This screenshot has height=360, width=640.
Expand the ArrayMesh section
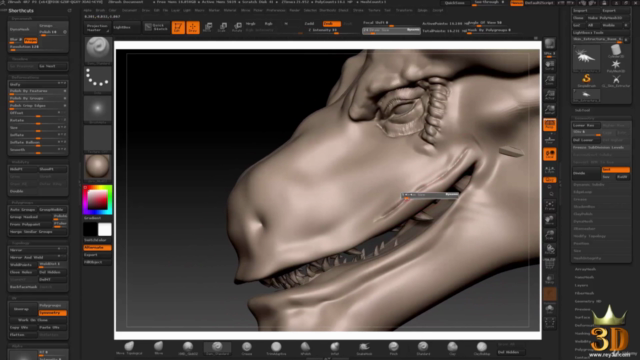tap(585, 269)
